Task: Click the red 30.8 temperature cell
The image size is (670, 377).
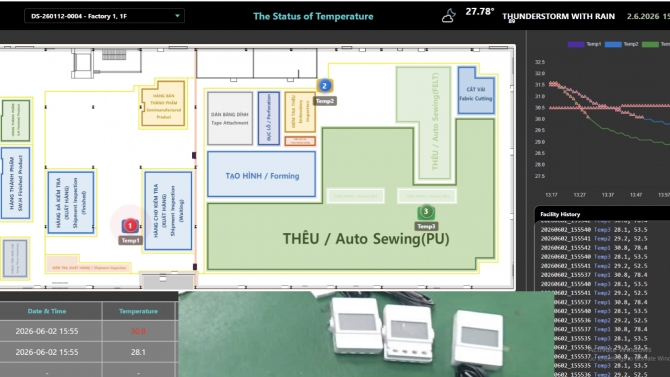Action: tap(138, 331)
